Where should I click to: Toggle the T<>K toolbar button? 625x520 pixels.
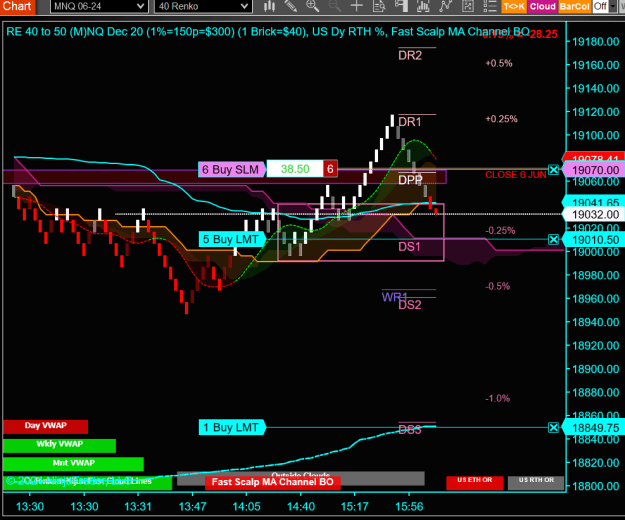click(x=514, y=6)
